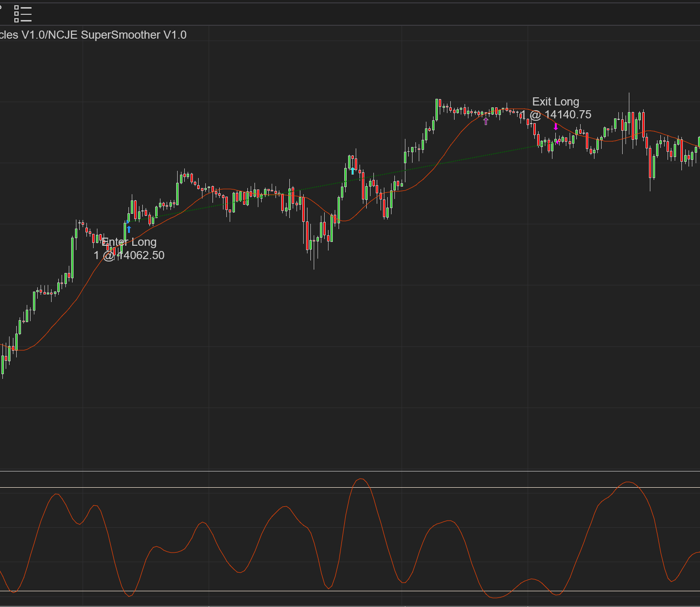Select the '1 @ 14062.50' entry price text
This screenshot has height=607, width=700.
pyautogui.click(x=129, y=255)
